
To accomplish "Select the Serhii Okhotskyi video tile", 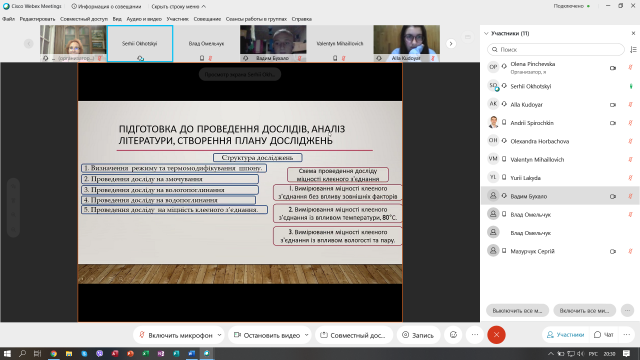I will coord(140,43).
